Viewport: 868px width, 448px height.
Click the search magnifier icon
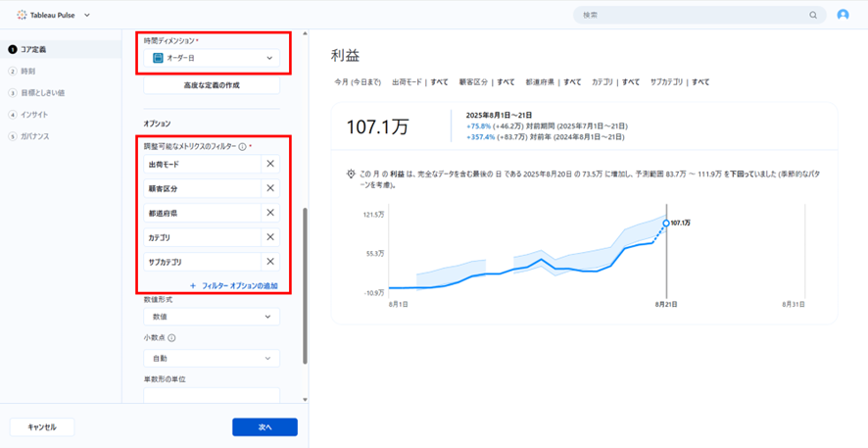coord(812,16)
